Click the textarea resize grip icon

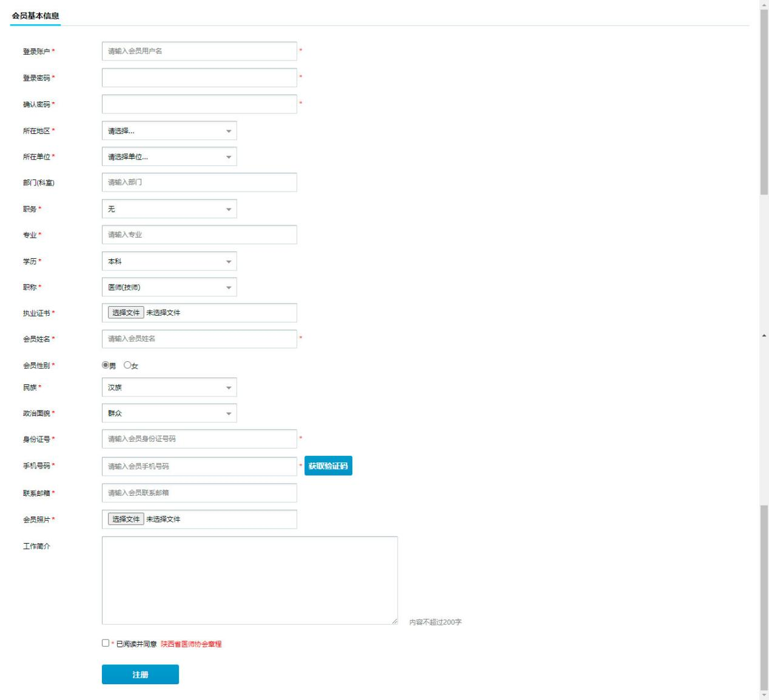tap(394, 621)
